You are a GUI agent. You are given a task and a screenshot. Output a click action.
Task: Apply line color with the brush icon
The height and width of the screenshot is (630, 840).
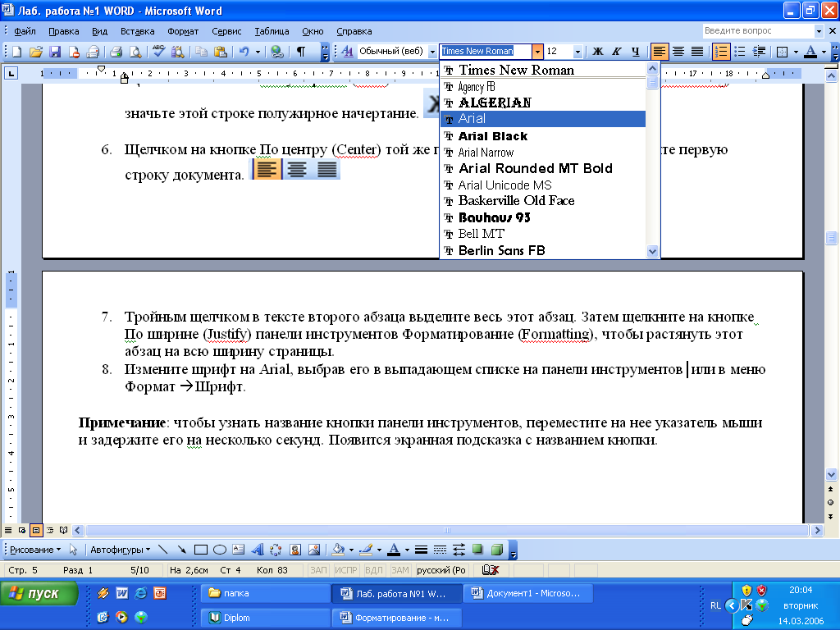click(x=366, y=550)
